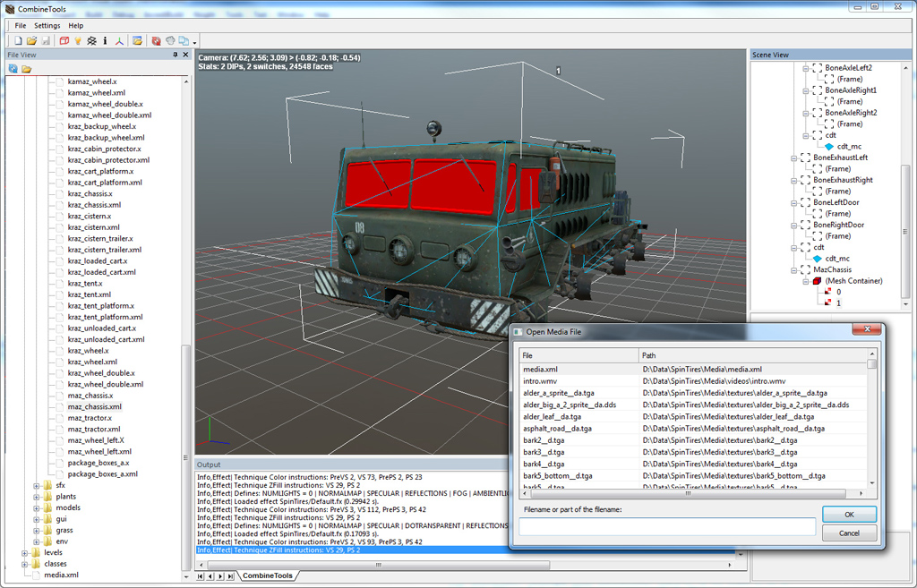The image size is (917, 588).
Task: Open the Help menu
Action: [75, 26]
